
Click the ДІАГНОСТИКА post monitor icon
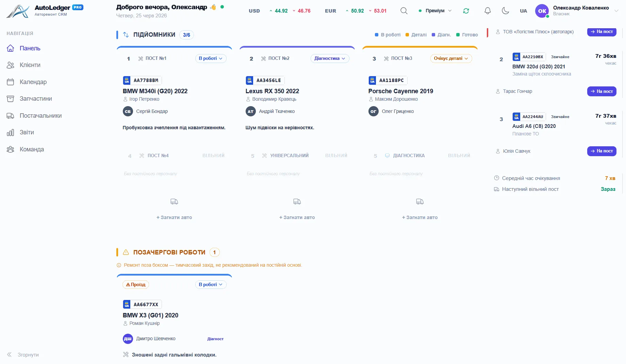(x=387, y=155)
